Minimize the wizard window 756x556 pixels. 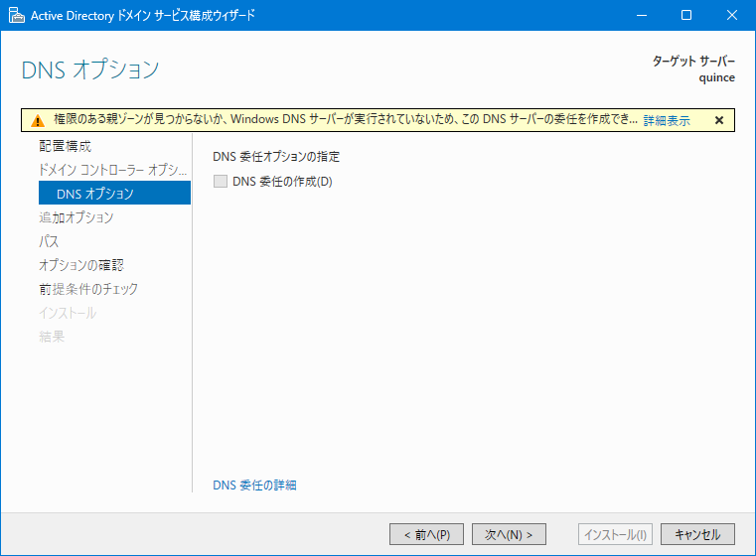coord(641,16)
